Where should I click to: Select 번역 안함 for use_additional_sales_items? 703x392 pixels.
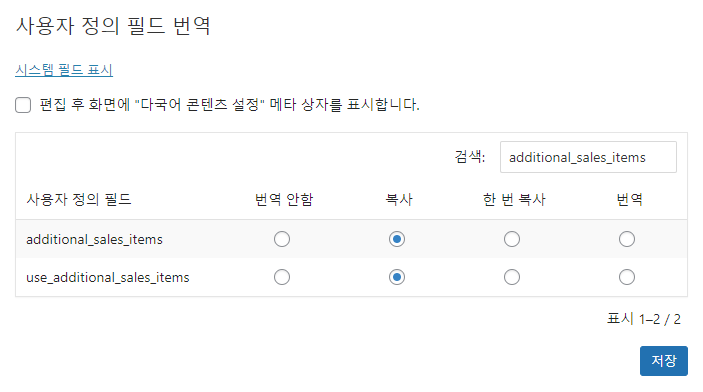(x=282, y=277)
